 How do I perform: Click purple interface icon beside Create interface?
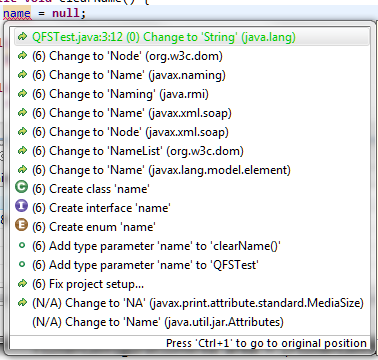click(22, 206)
